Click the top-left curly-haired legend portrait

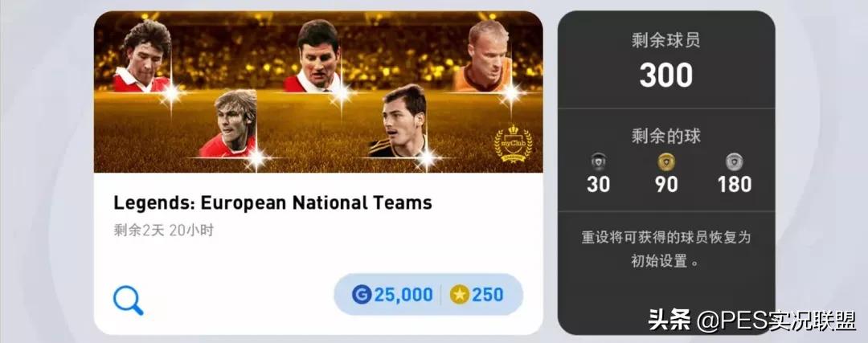coord(143,56)
